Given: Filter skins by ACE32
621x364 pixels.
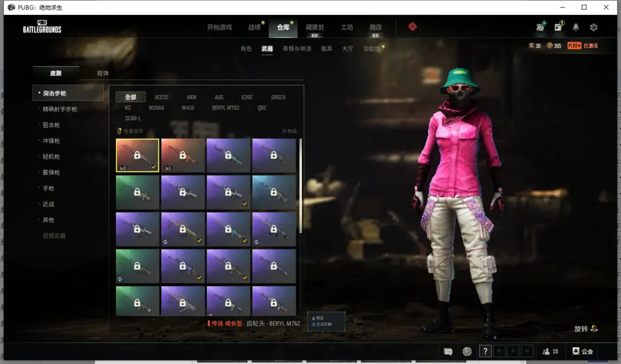Looking at the screenshot, I should click(162, 97).
